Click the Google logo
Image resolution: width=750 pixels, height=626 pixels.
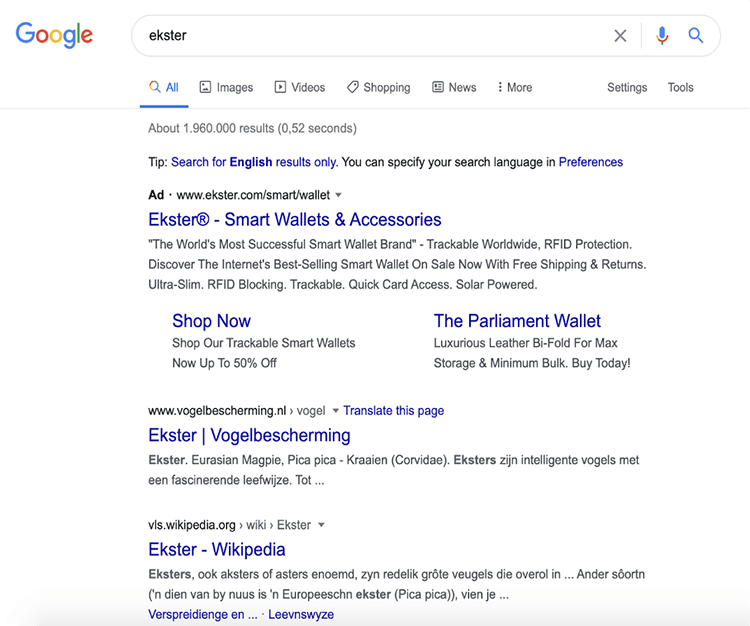[x=54, y=35]
